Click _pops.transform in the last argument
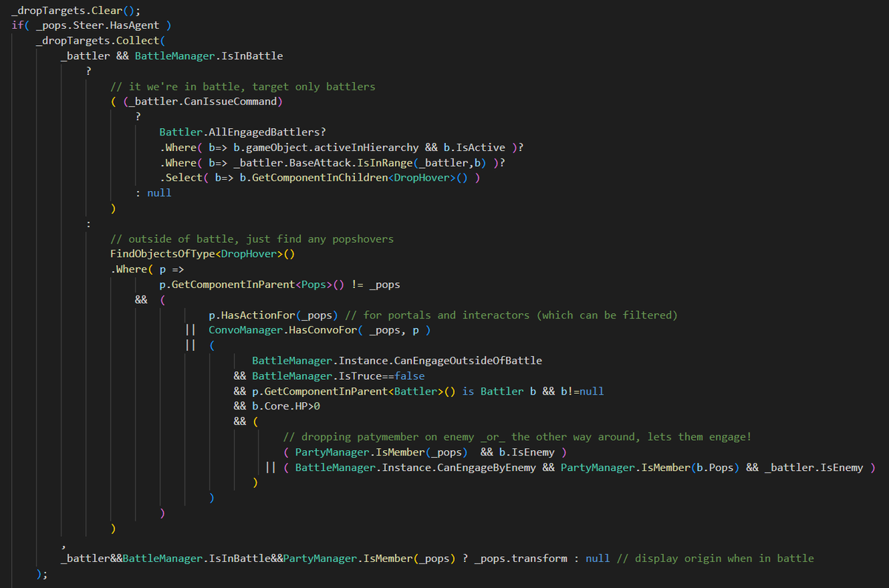This screenshot has height=588, width=889. tap(522, 558)
